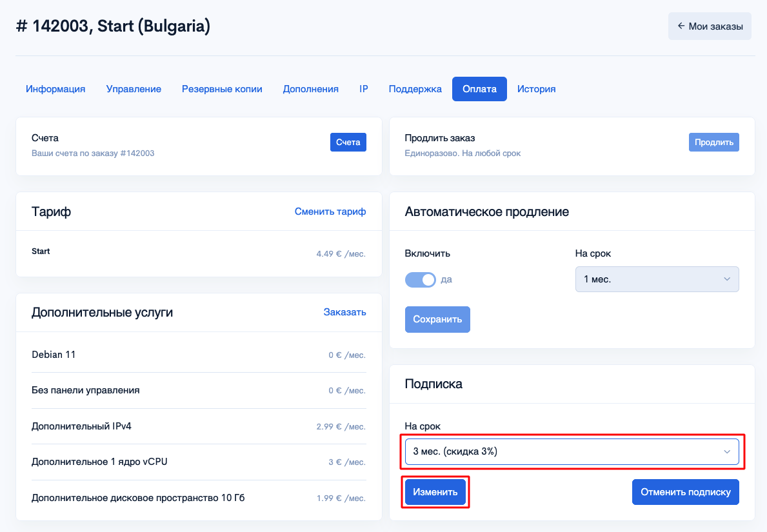The width and height of the screenshot is (767, 532).
Task: Click the chevron in the 3 мес. subscription dropdown
Action: click(727, 452)
